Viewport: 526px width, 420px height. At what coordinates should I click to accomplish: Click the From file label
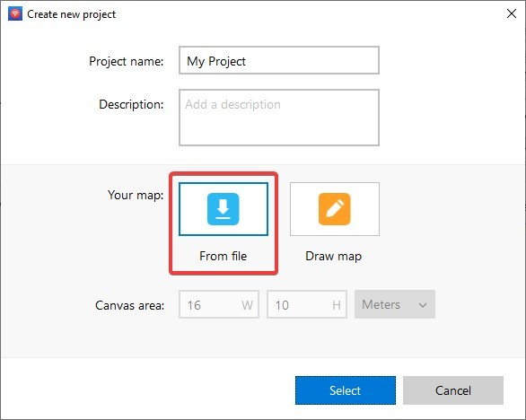click(224, 257)
